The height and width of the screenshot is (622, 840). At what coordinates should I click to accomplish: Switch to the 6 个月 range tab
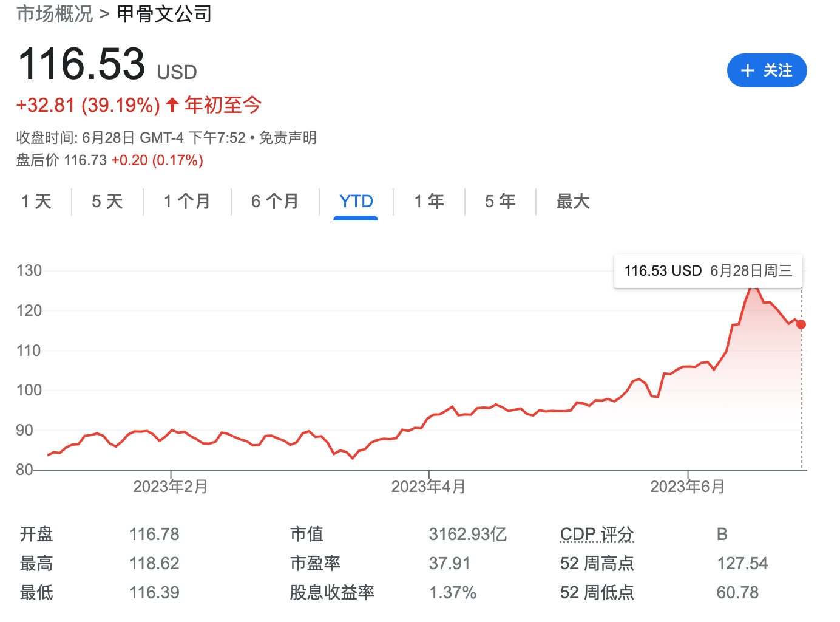click(275, 202)
